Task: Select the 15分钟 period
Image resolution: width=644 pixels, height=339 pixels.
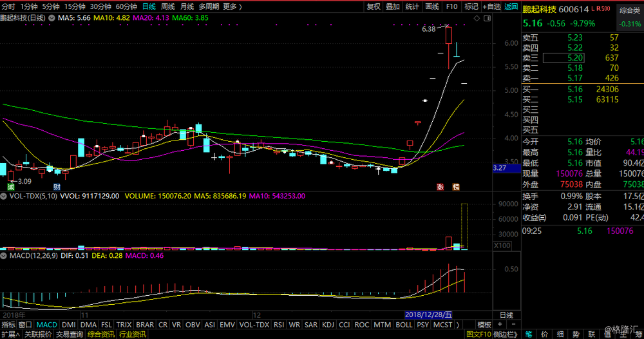Action: pos(74,6)
